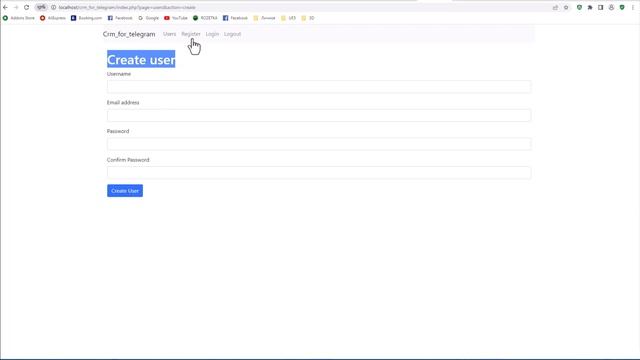
Task: Click the Confirm Password field label
Action: (x=128, y=160)
